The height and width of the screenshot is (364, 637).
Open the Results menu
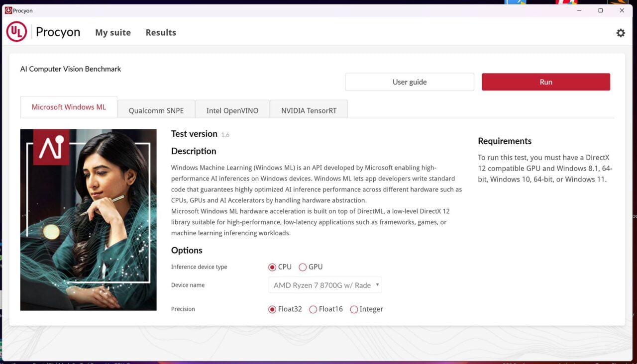(161, 32)
